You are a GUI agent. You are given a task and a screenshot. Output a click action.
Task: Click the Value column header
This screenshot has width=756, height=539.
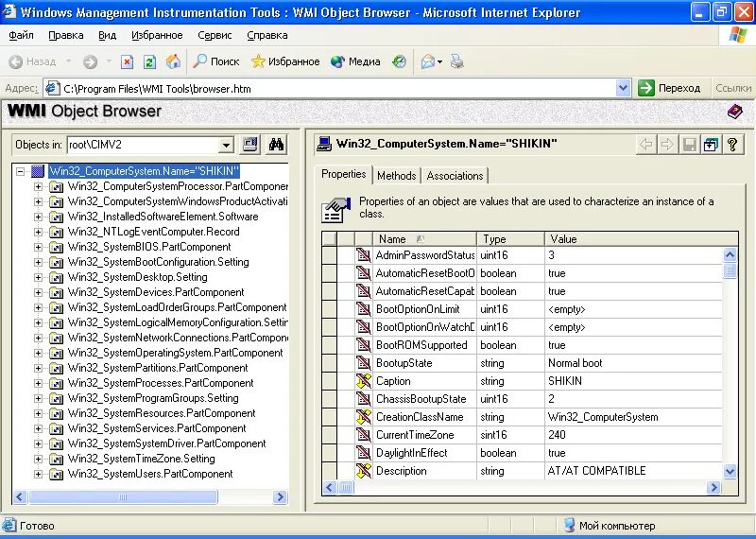[642, 239]
